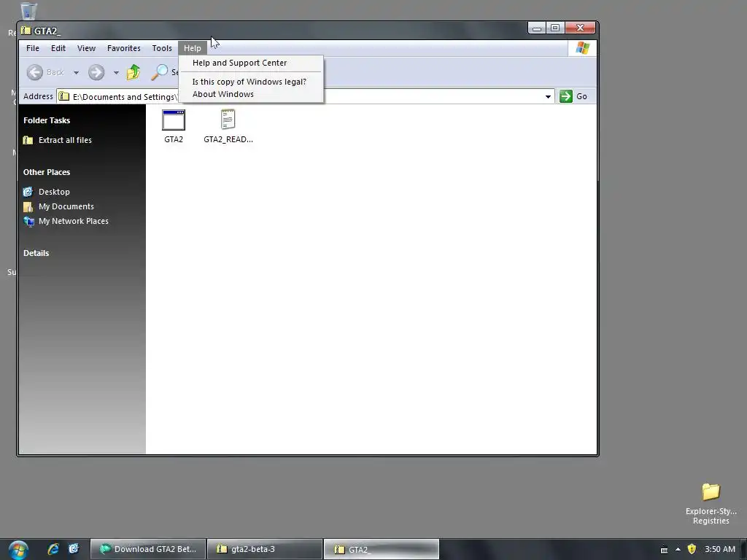
Task: Click the Search magnifier icon
Action: point(160,72)
